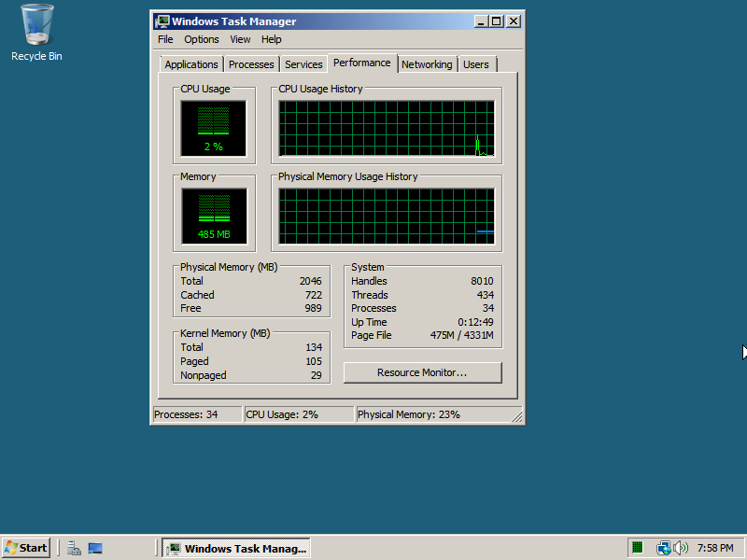Click the Task Manager title bar icon
This screenshot has width=747, height=560.
coord(162,21)
